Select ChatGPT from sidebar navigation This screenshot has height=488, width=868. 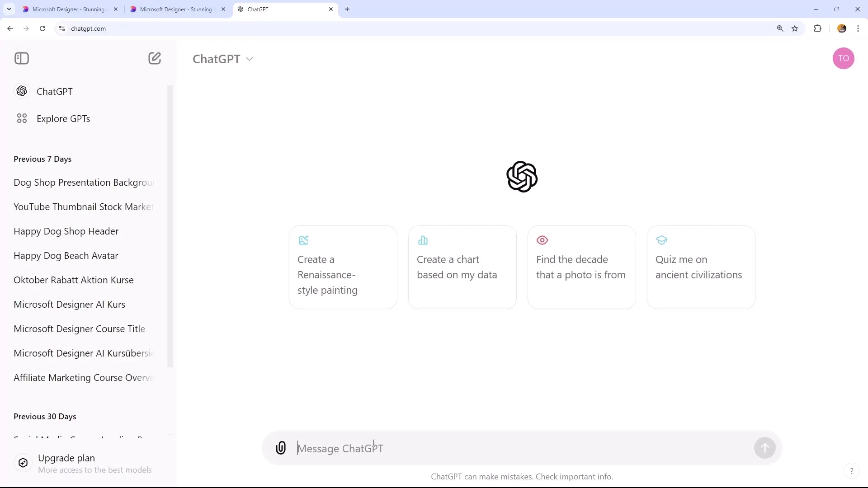click(x=55, y=91)
